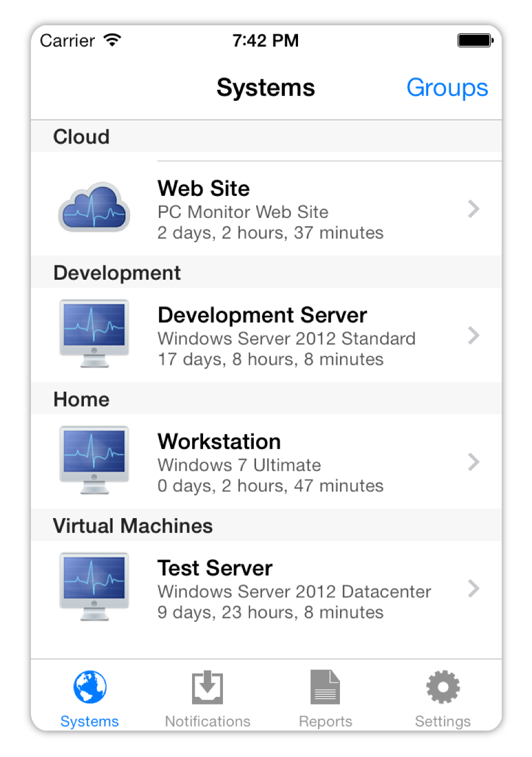
Task: Open the Test Server chevron arrow
Action: [474, 588]
